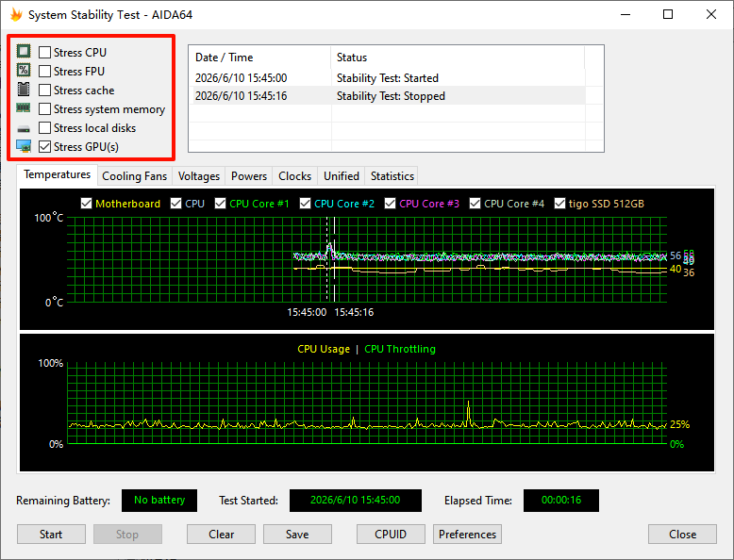
Task: Maximize the System Stability Test window
Action: click(668, 14)
